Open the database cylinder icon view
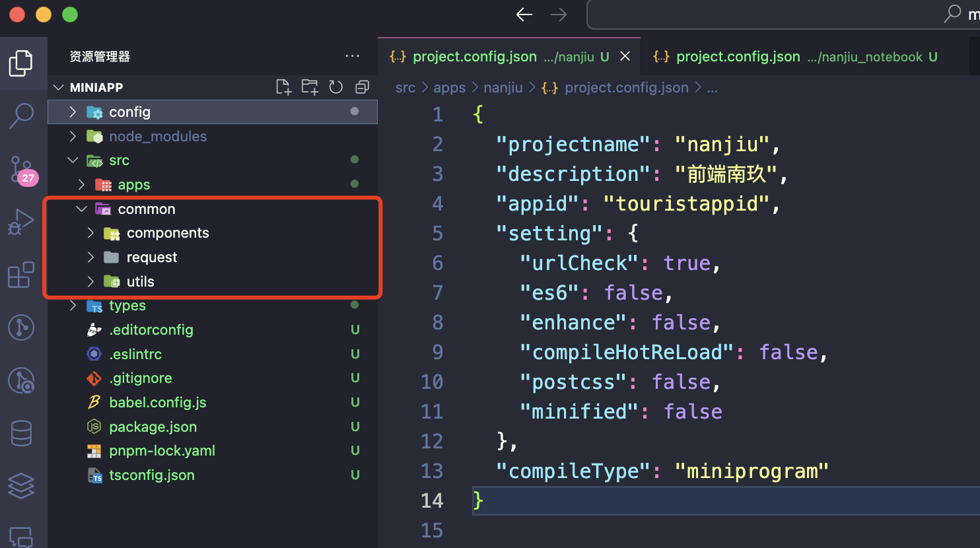The height and width of the screenshot is (548, 980). click(x=21, y=433)
